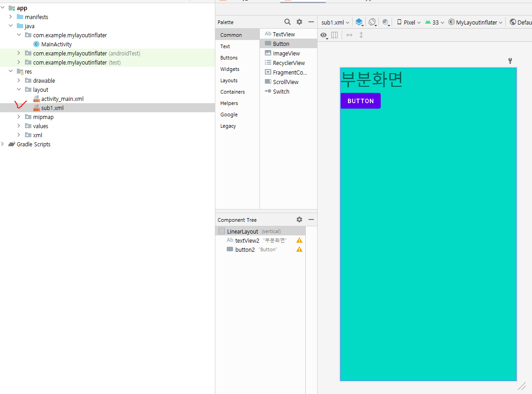Click the wrench icon above the preview
The width and height of the screenshot is (532, 394).
coord(510,61)
